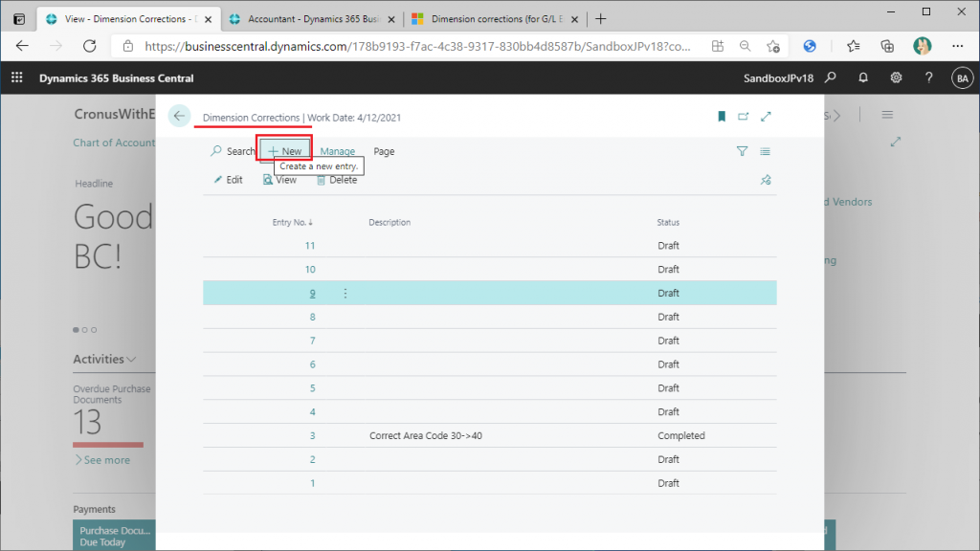Bookmark the Dimension Corrections page
The width and height of the screenshot is (980, 551).
click(x=722, y=116)
